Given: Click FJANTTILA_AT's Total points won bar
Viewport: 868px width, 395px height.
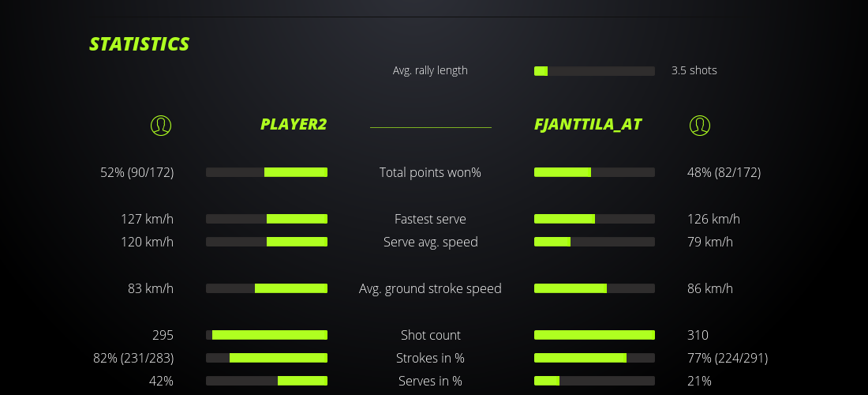Looking at the screenshot, I should pyautogui.click(x=594, y=172).
